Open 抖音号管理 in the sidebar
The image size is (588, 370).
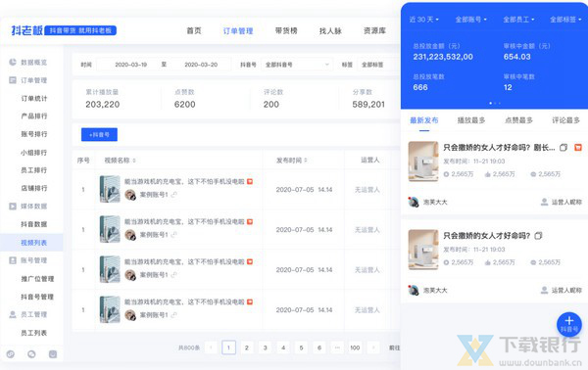(37, 297)
